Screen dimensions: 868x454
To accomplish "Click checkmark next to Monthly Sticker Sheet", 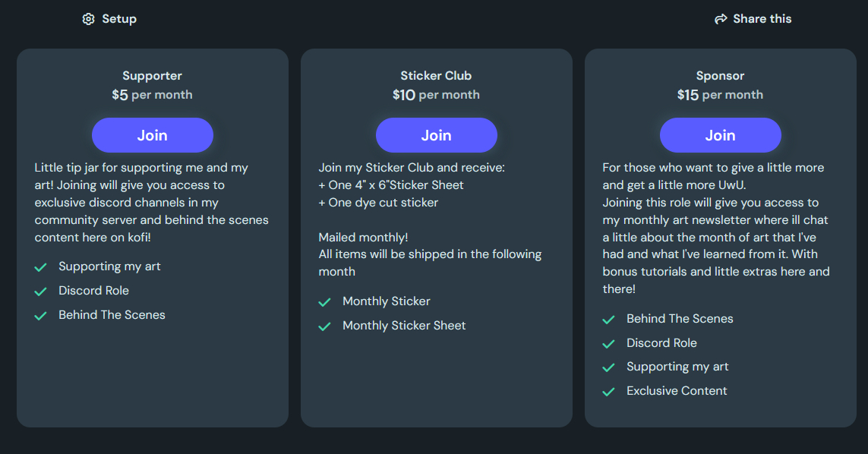I will [x=325, y=326].
